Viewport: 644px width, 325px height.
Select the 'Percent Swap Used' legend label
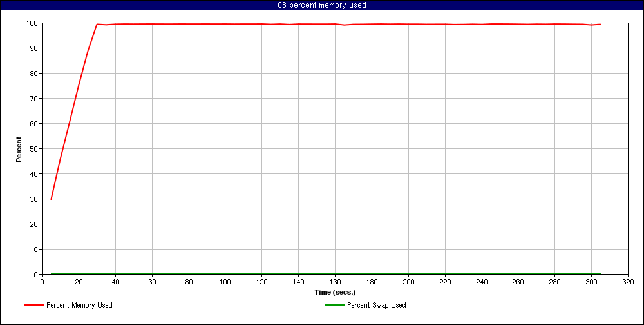click(377, 305)
